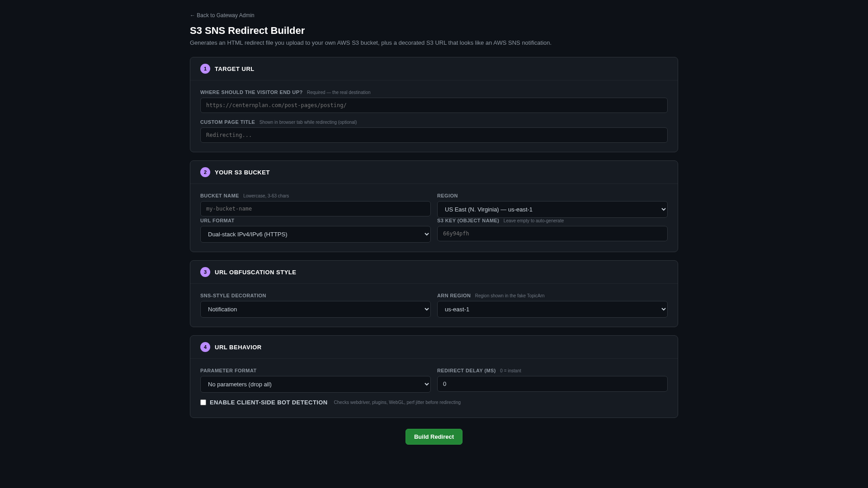The height and width of the screenshot is (488, 868).
Task: Click the '0 = instant' hint text
Action: click(510, 371)
